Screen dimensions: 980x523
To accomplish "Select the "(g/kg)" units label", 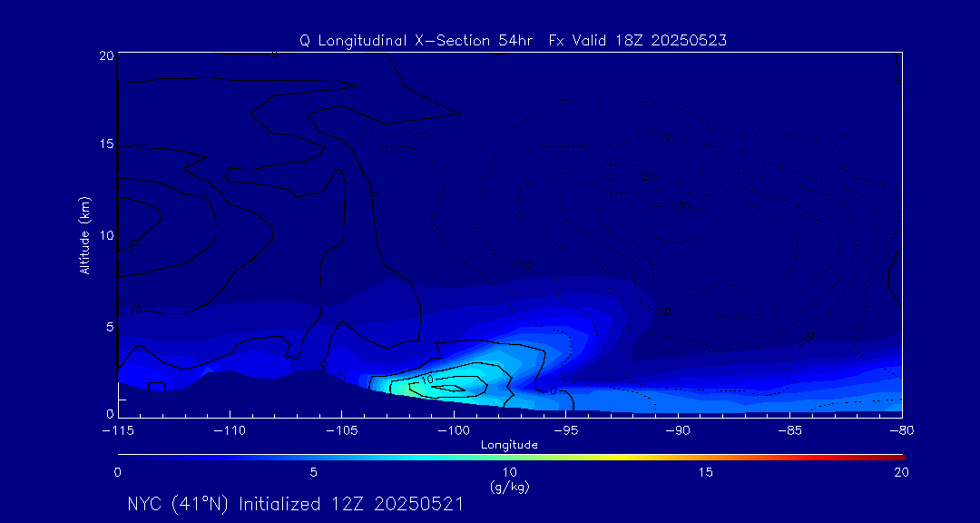I will [x=509, y=487].
